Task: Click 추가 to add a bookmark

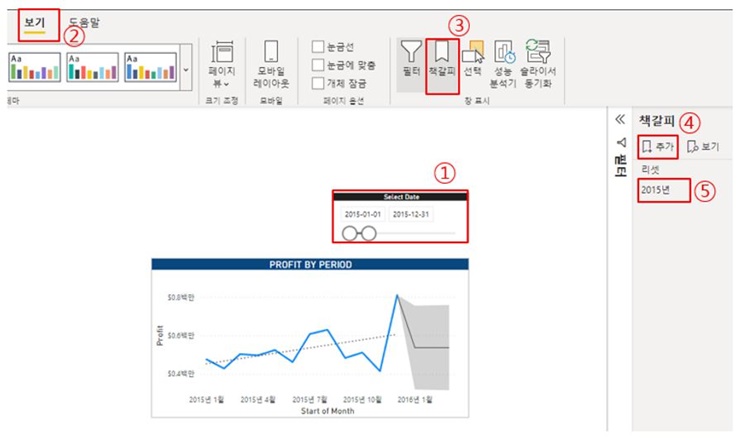Action: [x=658, y=147]
